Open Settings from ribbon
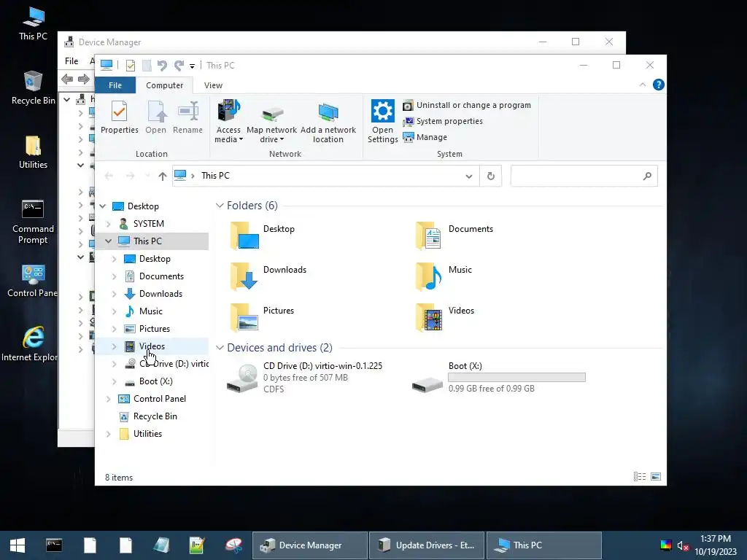The height and width of the screenshot is (560, 747). (x=382, y=122)
